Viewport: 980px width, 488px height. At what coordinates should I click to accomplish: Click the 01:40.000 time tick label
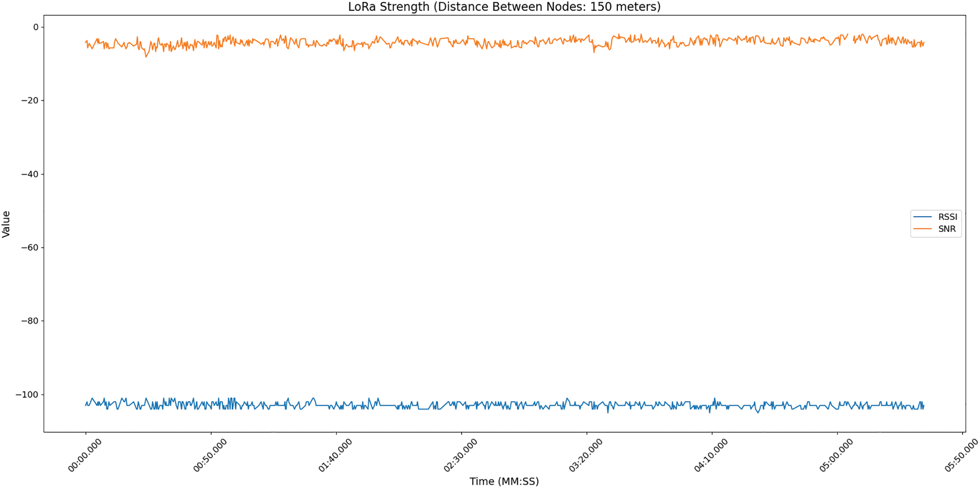[x=335, y=455]
